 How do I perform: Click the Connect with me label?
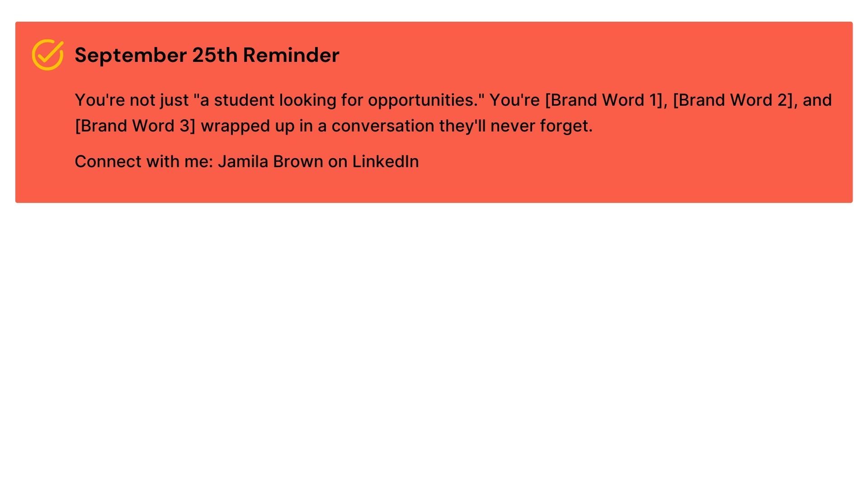[143, 162]
